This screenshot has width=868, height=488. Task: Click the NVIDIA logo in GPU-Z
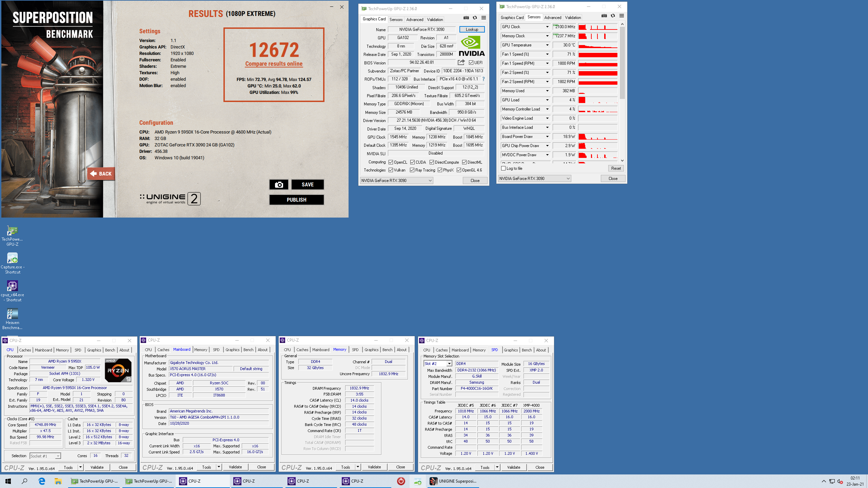(x=472, y=46)
